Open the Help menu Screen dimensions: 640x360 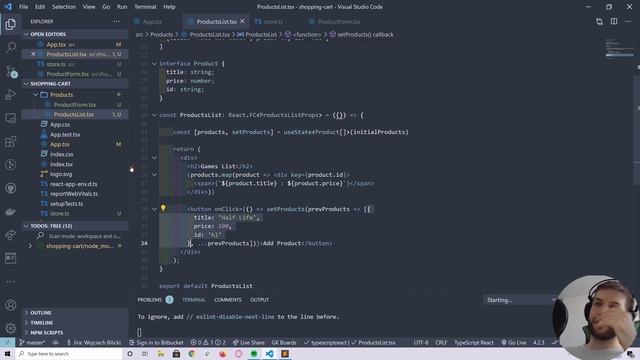point(169,7)
